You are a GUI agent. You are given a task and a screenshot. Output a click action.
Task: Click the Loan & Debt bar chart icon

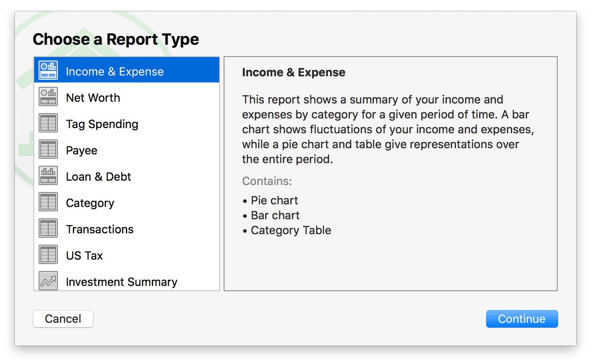[x=48, y=176]
